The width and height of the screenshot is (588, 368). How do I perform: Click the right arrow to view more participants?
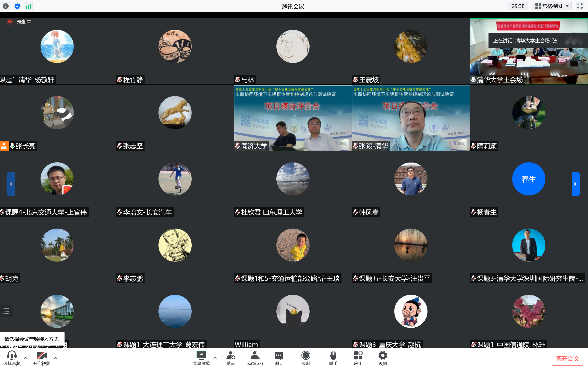pos(575,184)
